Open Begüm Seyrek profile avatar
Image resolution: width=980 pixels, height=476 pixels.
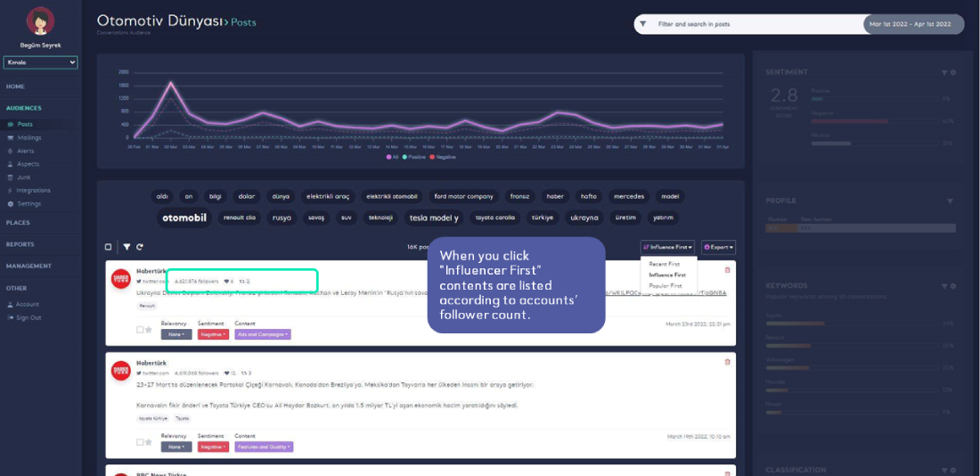point(40,21)
